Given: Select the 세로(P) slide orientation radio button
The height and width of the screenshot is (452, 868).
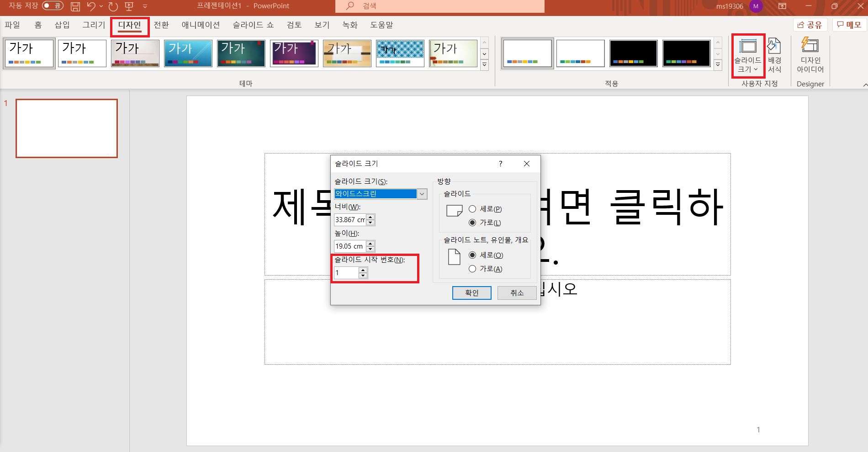Looking at the screenshot, I should coord(472,209).
